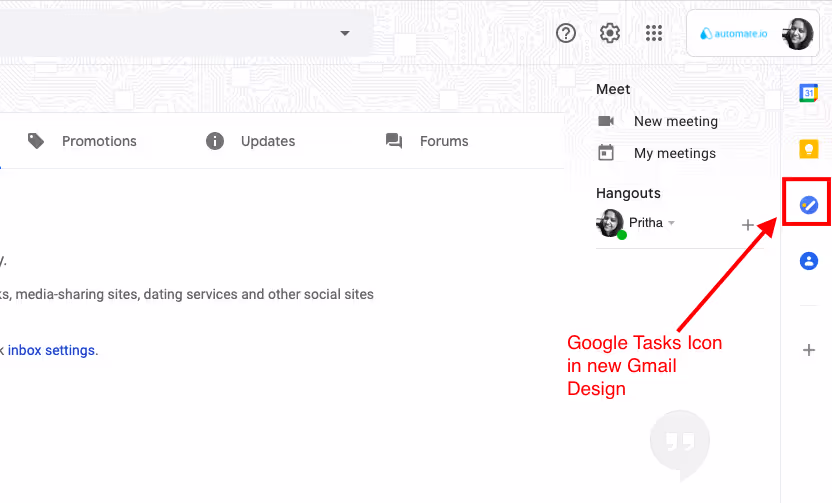This screenshot has height=503, width=832.
Task: Click the Pritha Hangouts avatar
Action: pos(610,223)
